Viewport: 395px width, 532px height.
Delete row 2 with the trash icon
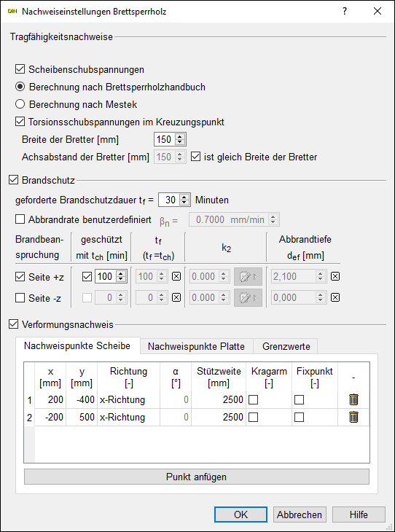tap(353, 417)
